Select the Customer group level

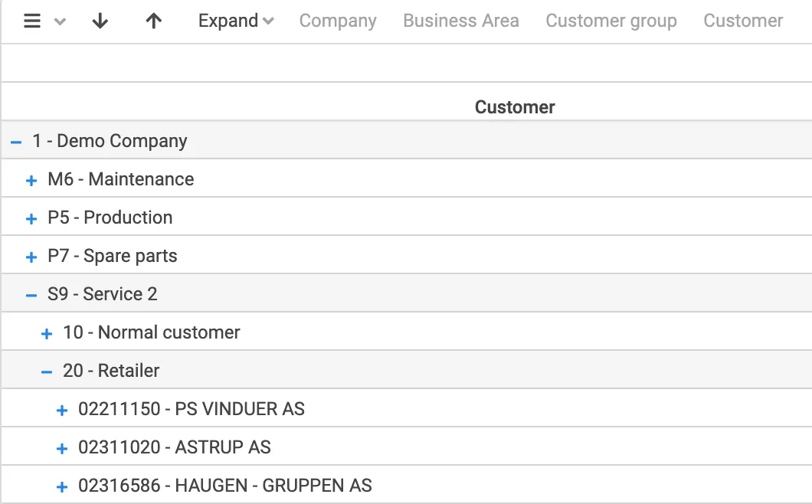[611, 21]
